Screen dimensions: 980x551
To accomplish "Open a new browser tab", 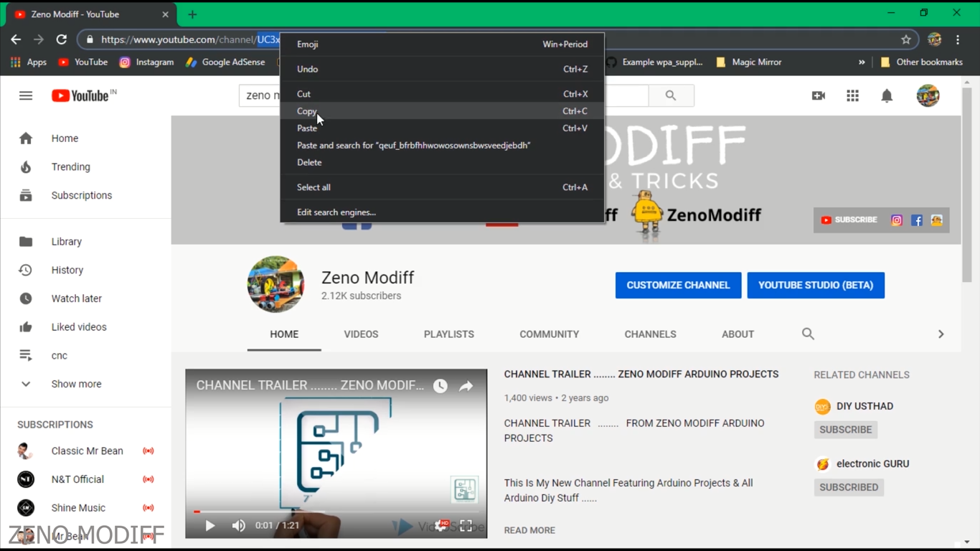I will [192, 14].
